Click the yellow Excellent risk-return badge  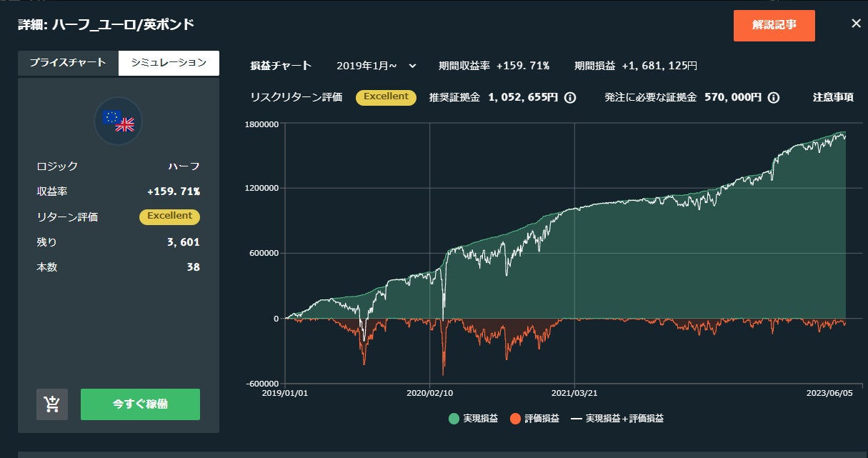(386, 97)
